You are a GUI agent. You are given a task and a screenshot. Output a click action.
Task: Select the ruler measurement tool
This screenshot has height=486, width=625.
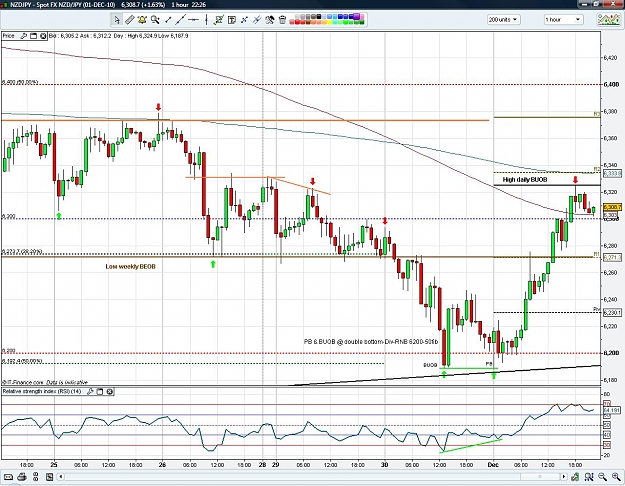coord(130,20)
